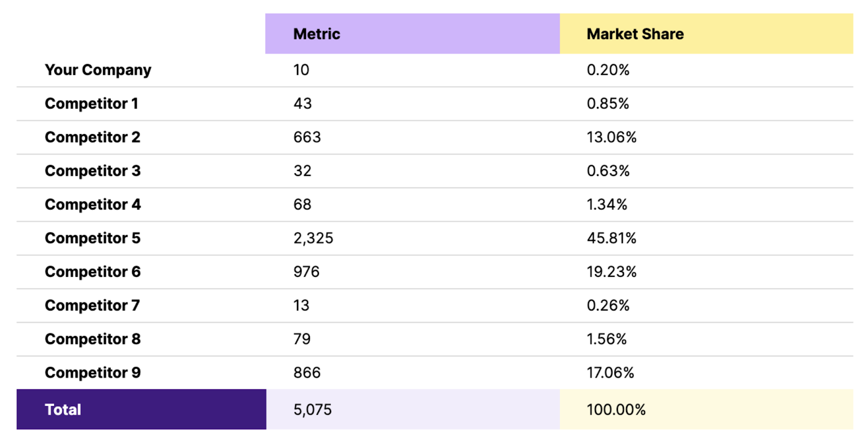Click the 17.06% market share cell

click(x=610, y=373)
